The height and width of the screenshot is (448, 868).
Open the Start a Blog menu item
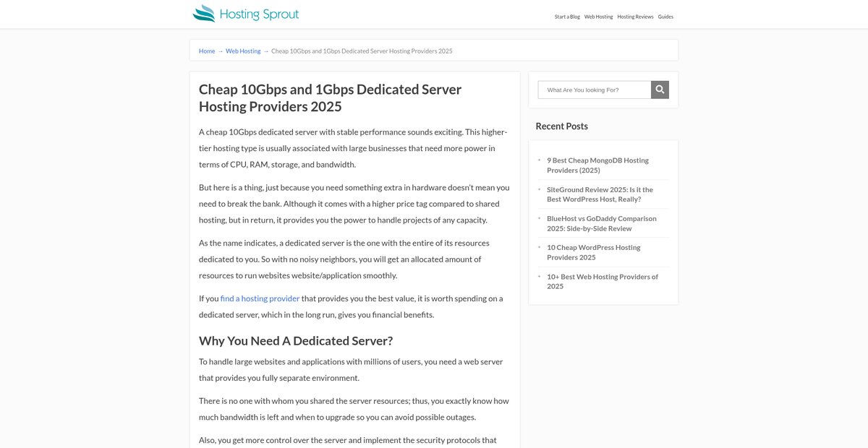tap(567, 17)
